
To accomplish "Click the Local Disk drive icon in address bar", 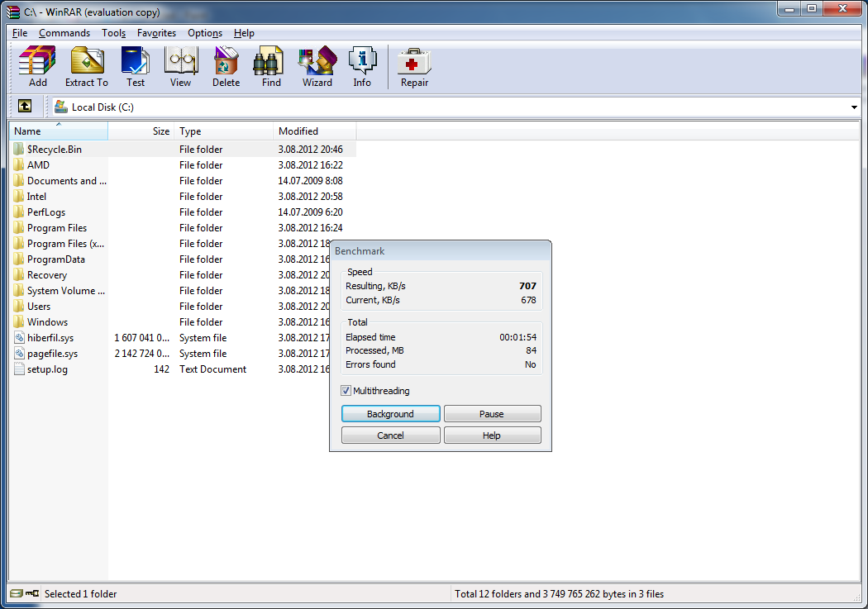I will (60, 107).
